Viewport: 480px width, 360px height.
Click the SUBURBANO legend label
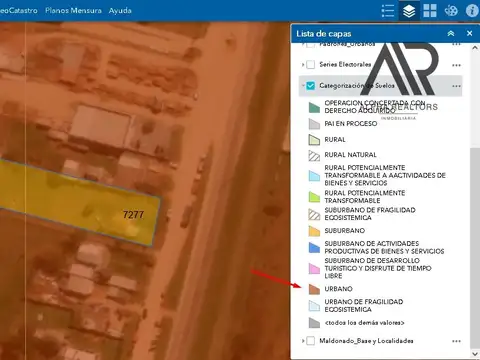pyautogui.click(x=345, y=231)
